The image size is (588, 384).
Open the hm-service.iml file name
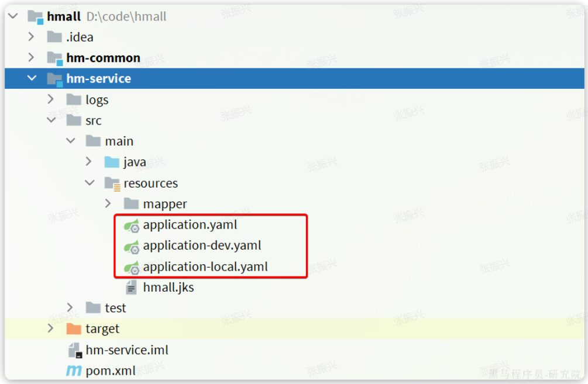[x=127, y=350]
